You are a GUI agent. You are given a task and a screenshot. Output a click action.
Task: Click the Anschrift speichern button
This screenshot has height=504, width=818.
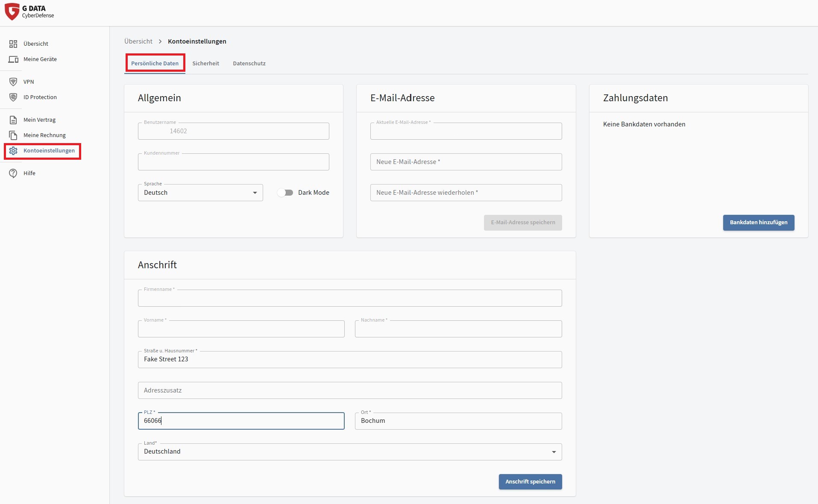530,482
